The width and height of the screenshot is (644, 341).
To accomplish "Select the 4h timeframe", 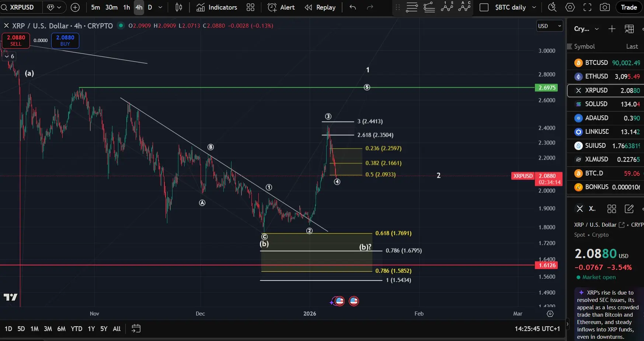I will [139, 7].
